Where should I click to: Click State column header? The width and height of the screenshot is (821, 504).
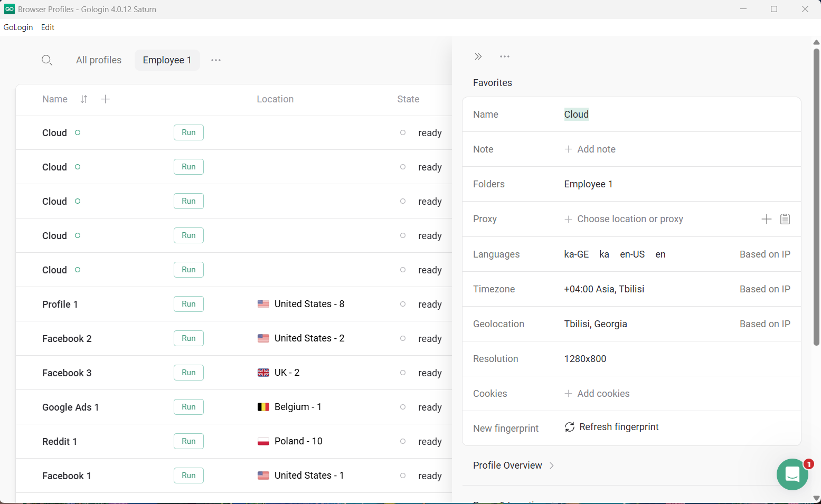tap(408, 99)
